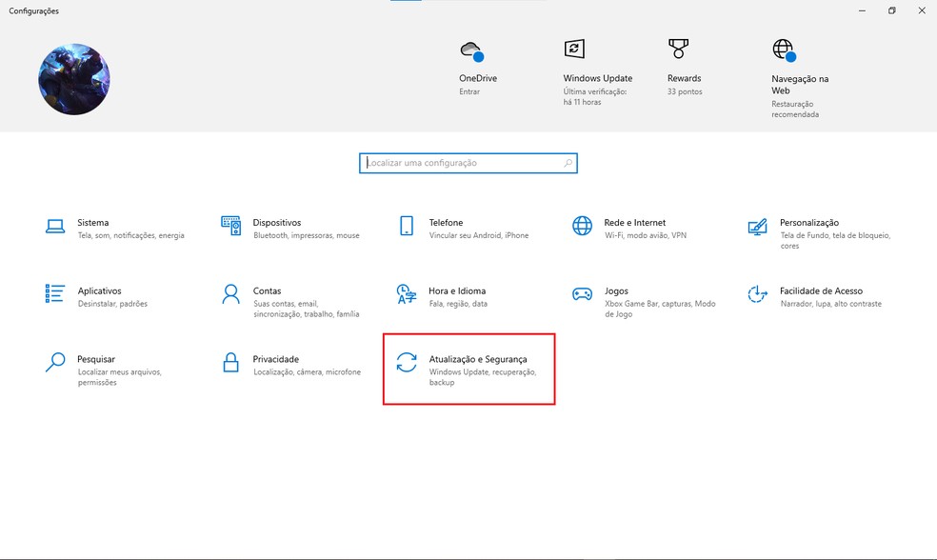Click the OneDrive cloud icon
This screenshot has height=560, width=937.
(x=471, y=51)
